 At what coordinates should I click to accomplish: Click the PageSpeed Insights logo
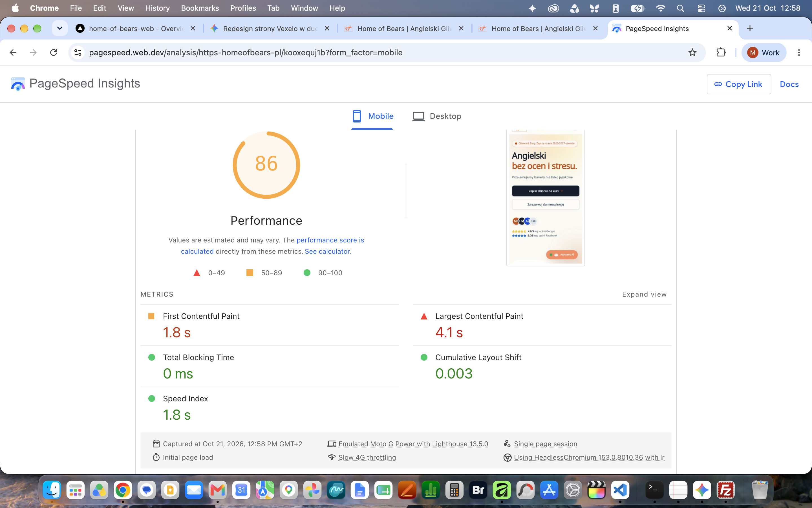76,83
